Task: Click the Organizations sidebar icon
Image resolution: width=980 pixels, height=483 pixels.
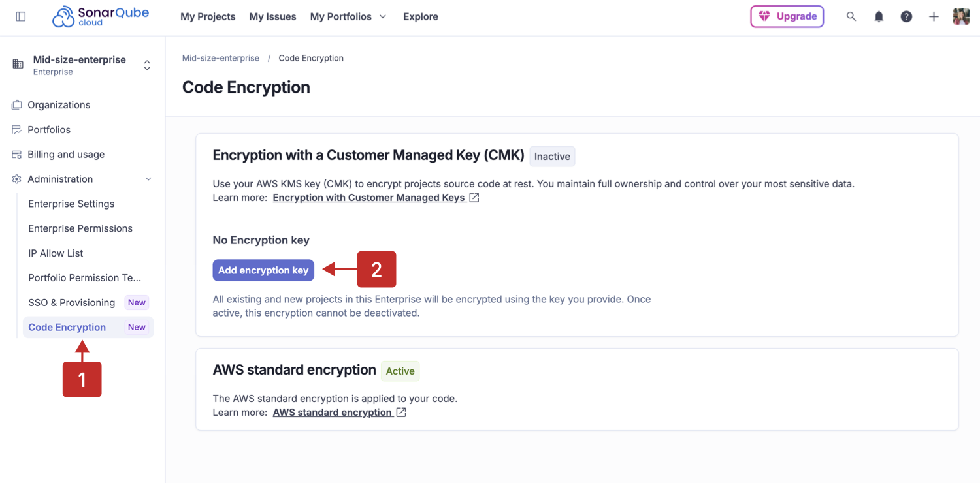Action: pos(17,104)
